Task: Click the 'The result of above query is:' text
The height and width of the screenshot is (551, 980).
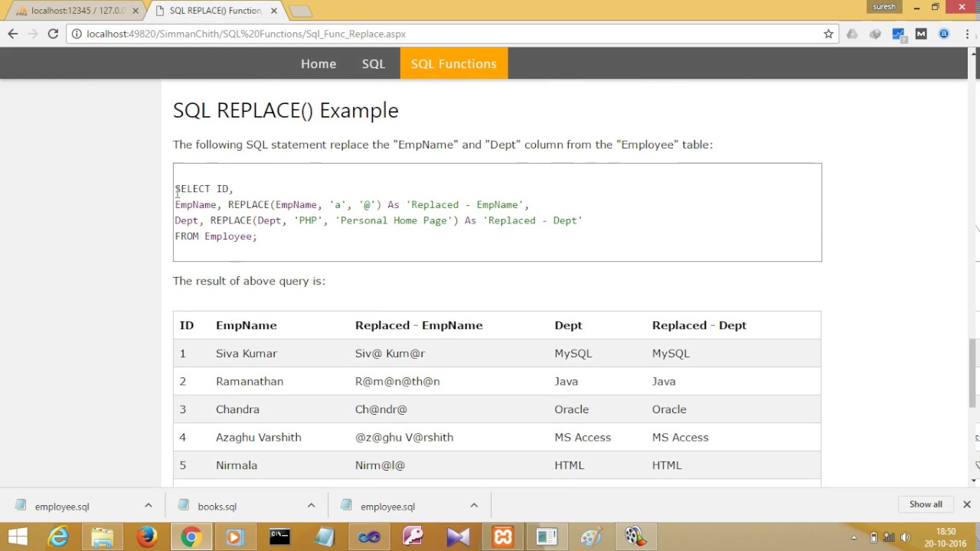Action: pos(249,281)
